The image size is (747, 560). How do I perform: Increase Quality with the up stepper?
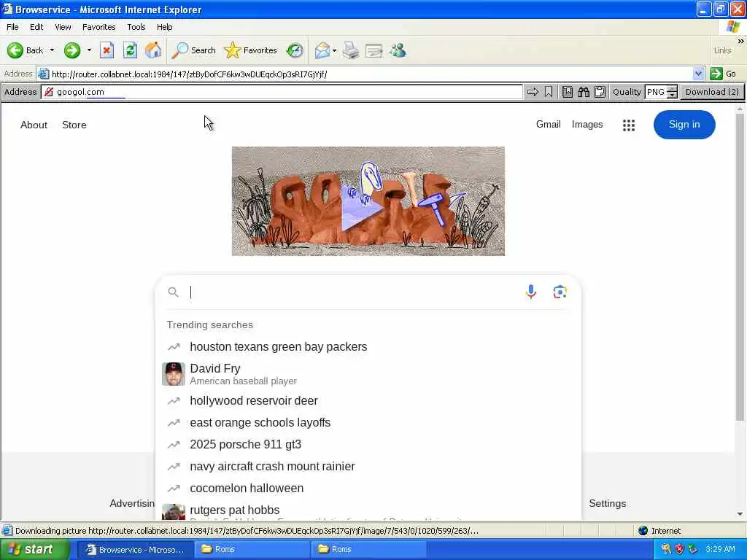click(672, 88)
